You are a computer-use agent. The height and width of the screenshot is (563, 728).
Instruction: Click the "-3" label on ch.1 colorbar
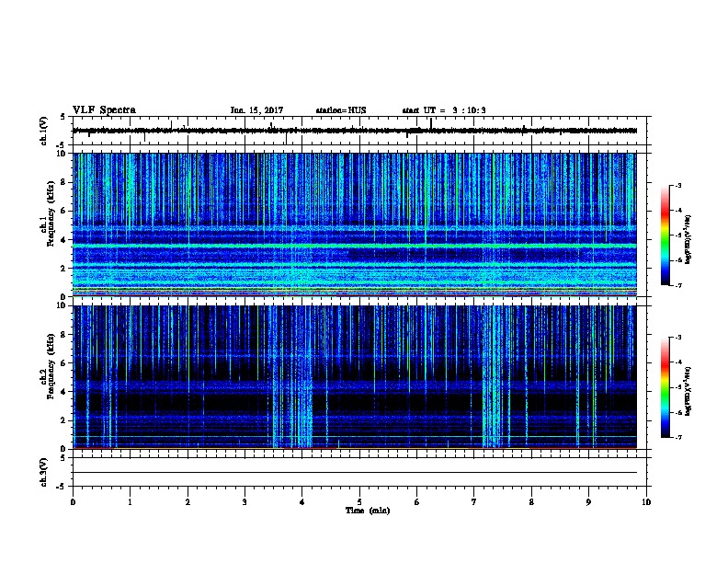click(x=677, y=185)
